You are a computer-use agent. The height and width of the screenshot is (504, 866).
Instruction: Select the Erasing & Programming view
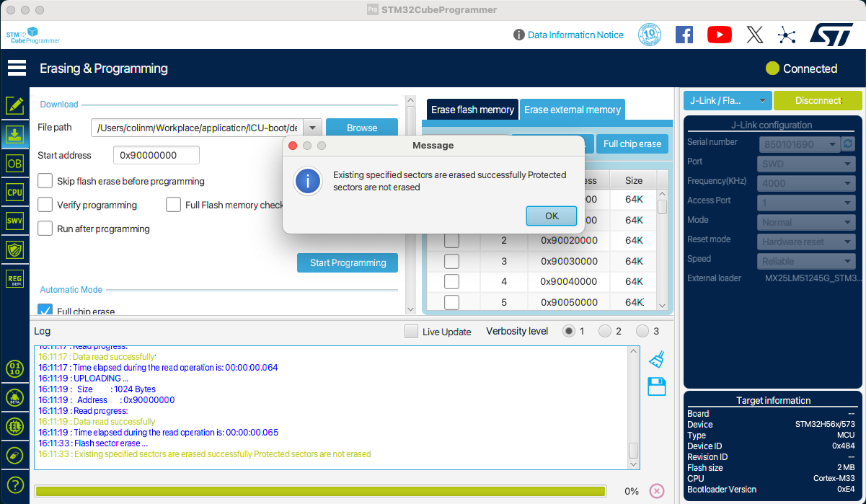15,134
